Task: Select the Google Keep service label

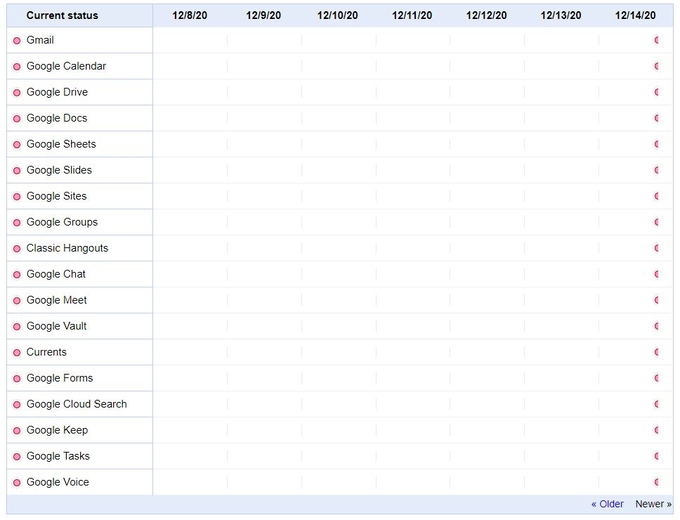Action: point(57,430)
